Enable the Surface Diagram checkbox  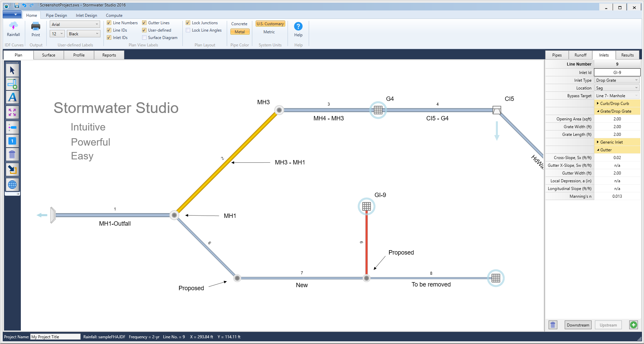(144, 38)
